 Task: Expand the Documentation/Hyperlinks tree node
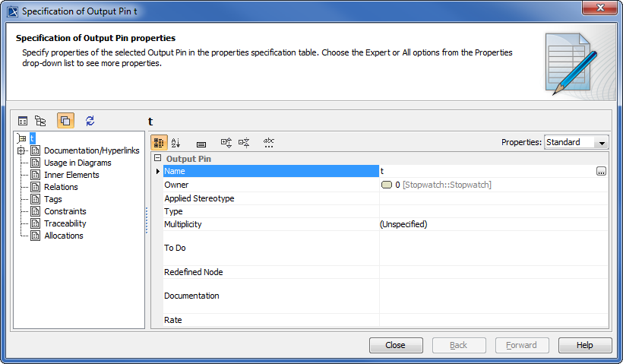pos(21,150)
